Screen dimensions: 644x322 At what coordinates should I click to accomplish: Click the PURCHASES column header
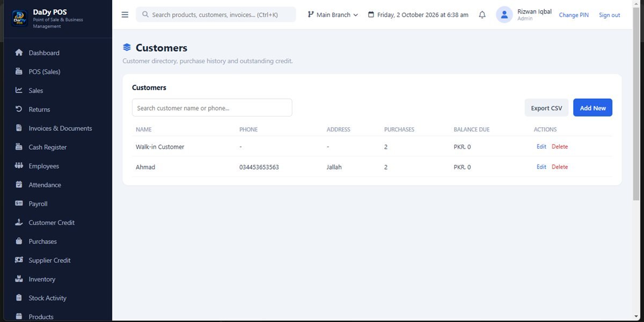pyautogui.click(x=399, y=129)
